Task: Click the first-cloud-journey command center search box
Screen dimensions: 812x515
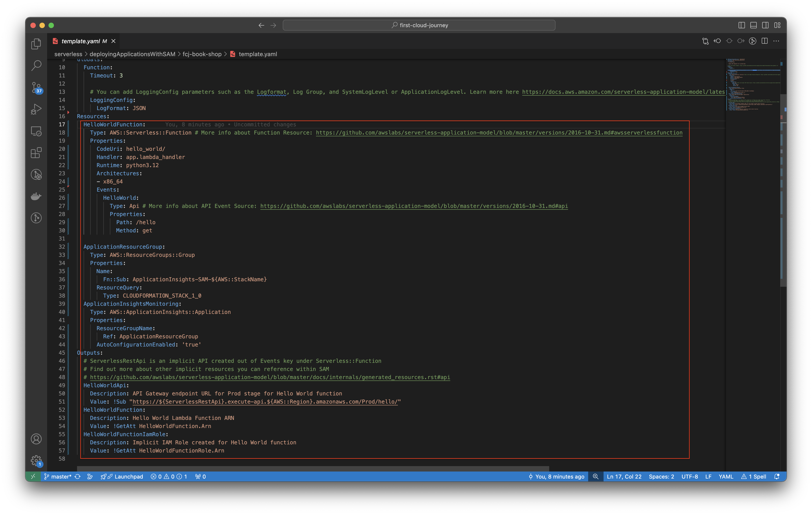Action: point(419,25)
